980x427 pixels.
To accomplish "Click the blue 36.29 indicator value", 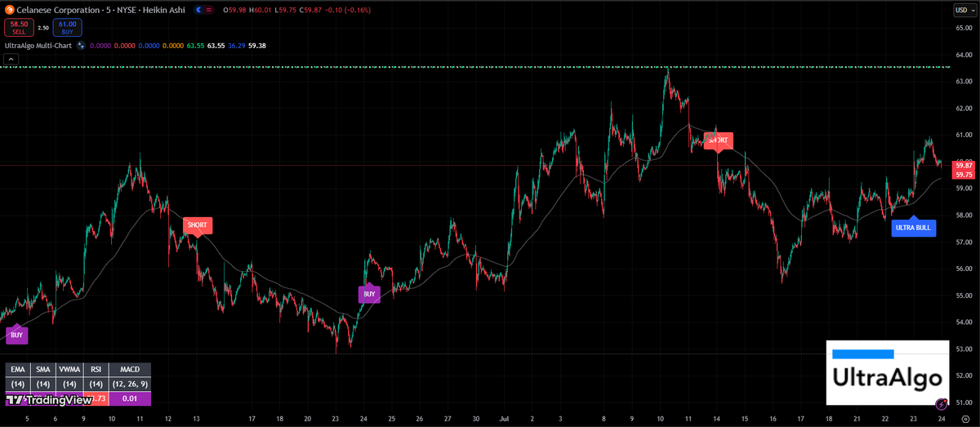I will coord(238,46).
